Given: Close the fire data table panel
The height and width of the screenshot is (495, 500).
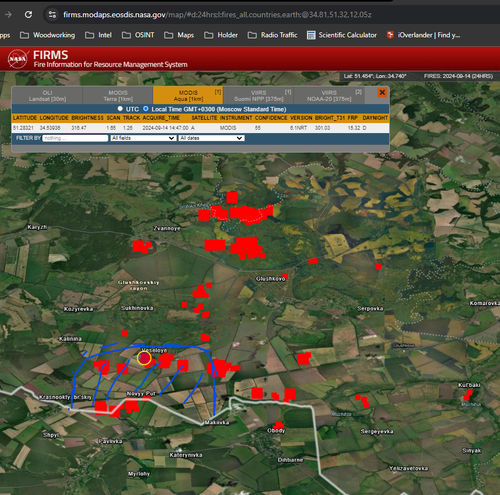Looking at the screenshot, I should coord(382,92).
